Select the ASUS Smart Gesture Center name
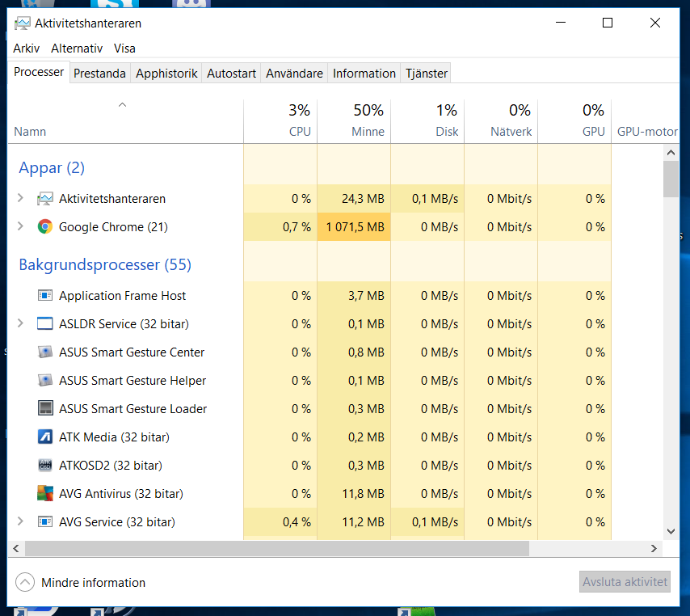690x616 pixels. (x=132, y=352)
